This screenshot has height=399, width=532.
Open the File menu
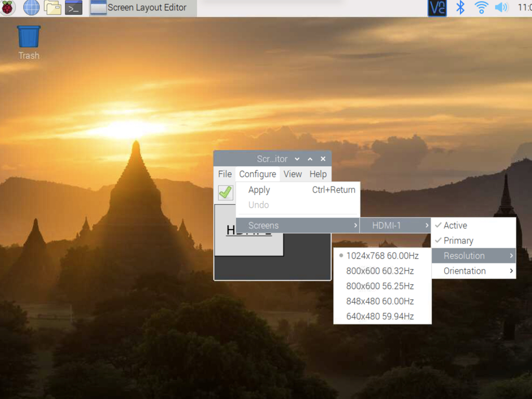pyautogui.click(x=224, y=174)
